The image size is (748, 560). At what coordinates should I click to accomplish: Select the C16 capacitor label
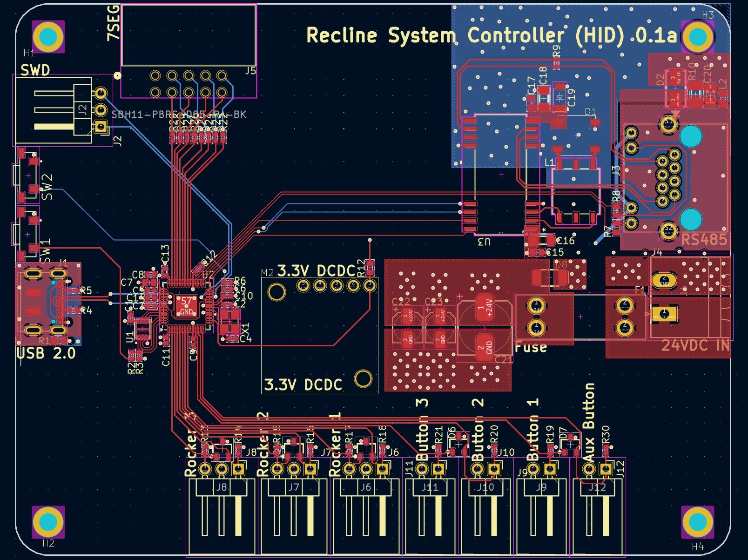coord(566,241)
